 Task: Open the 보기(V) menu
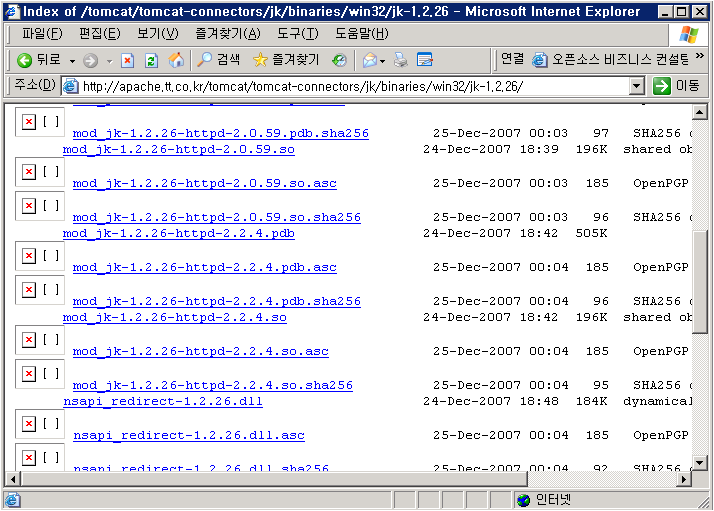158,34
